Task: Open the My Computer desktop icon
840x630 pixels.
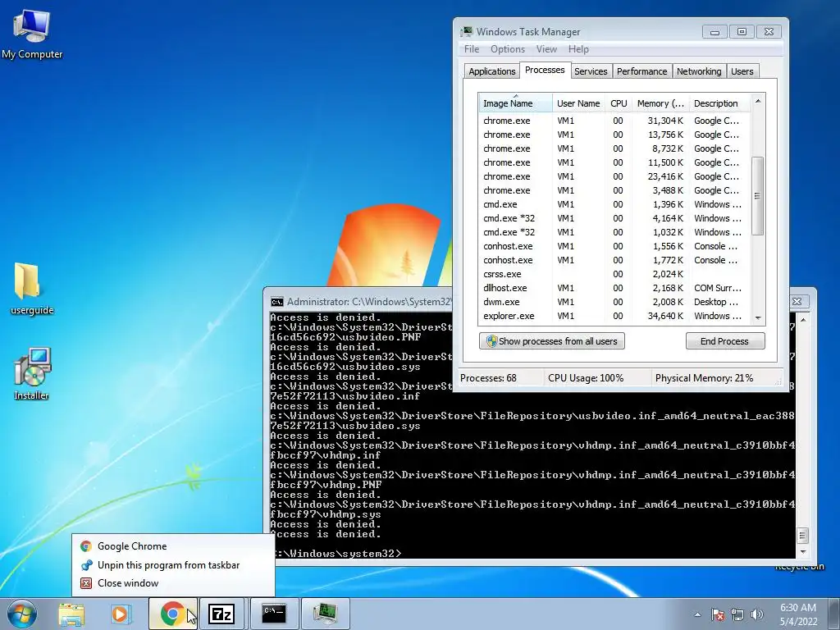Action: pyautogui.click(x=32, y=34)
